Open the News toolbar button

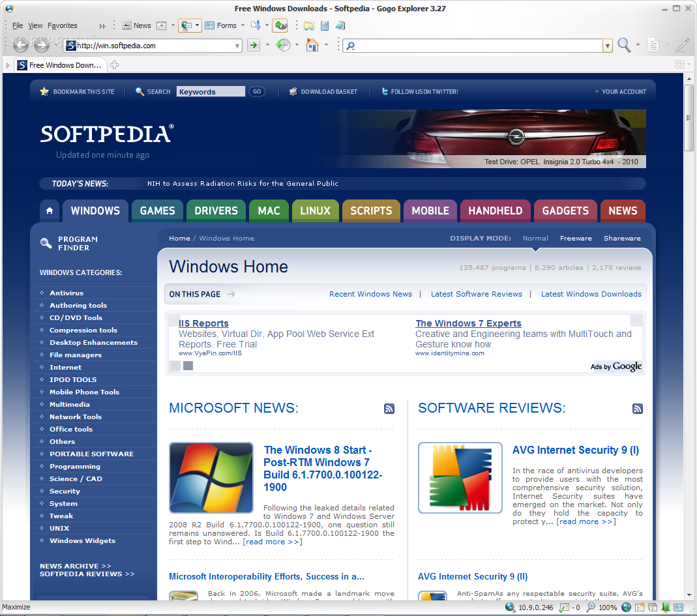click(x=136, y=25)
